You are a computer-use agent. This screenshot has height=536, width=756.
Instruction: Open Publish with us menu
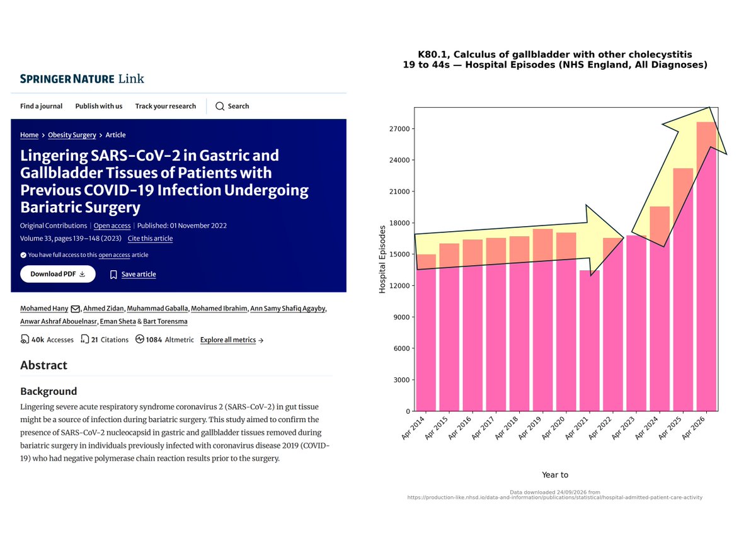pyautogui.click(x=99, y=106)
